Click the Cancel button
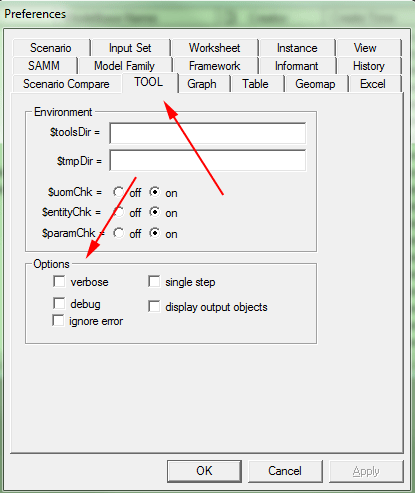The width and height of the screenshot is (415, 493). pos(285,471)
